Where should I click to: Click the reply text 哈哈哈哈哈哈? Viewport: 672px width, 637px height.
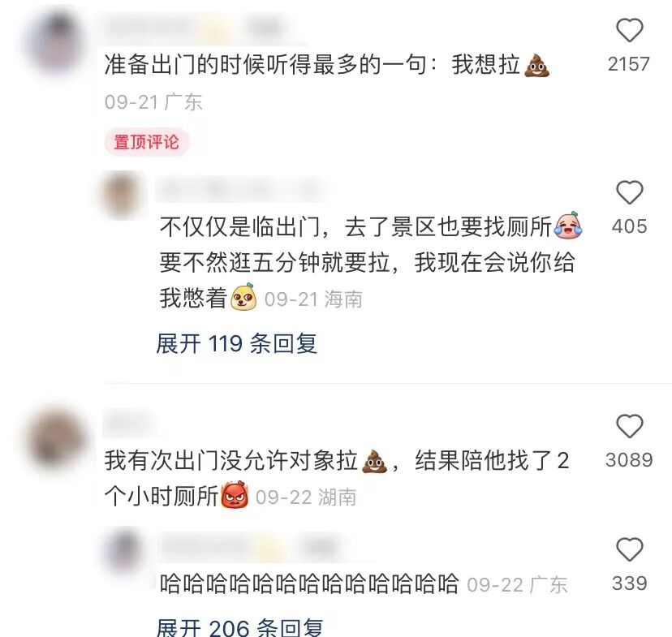point(309,584)
